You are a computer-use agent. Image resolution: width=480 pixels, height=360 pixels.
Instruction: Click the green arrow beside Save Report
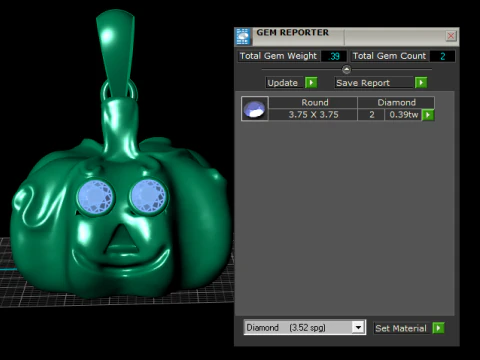pos(421,82)
